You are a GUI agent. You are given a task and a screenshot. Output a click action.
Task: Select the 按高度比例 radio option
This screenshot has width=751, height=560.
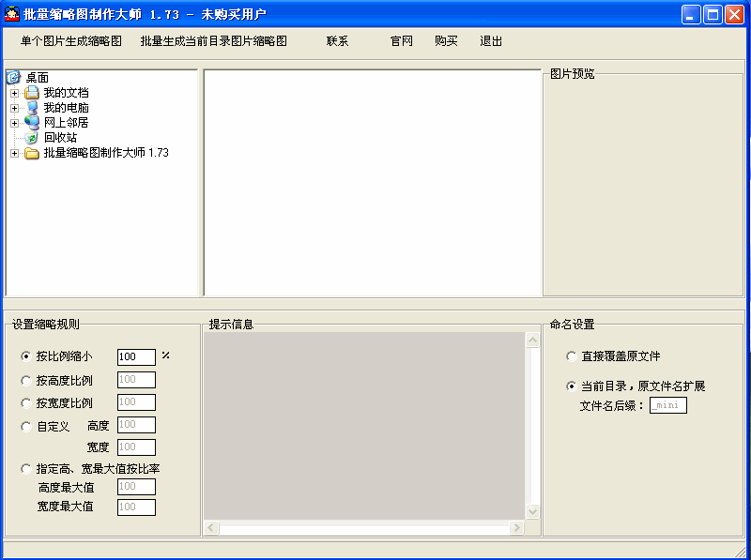pyautogui.click(x=25, y=380)
